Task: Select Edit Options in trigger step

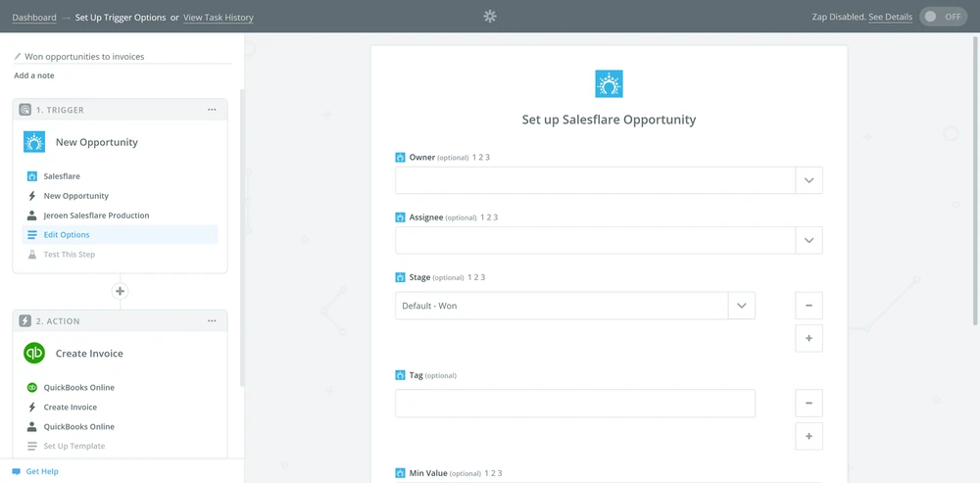Action: (x=120, y=235)
